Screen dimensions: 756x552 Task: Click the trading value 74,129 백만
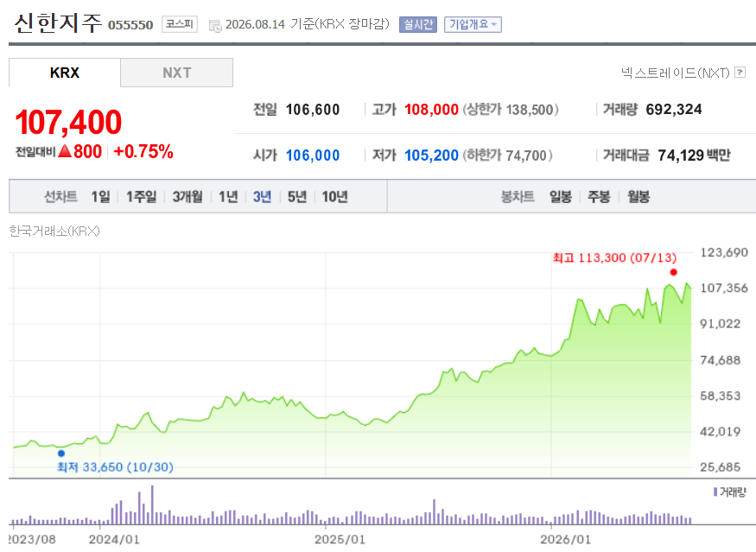(694, 155)
